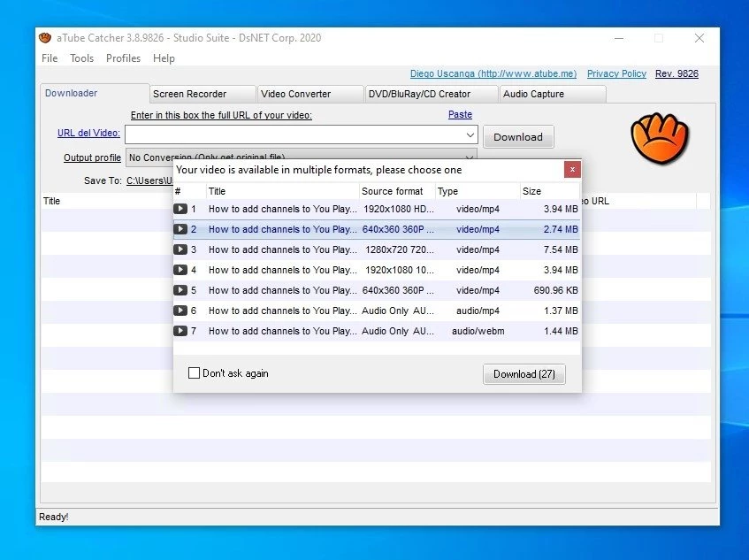Image resolution: width=749 pixels, height=560 pixels.
Task: Expand the URL del Video dropdown
Action: 470,136
